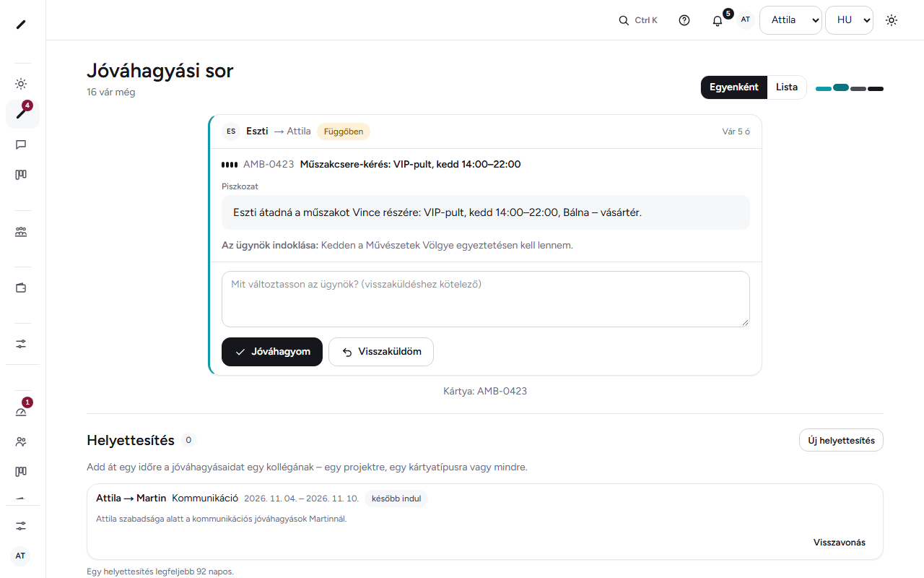The image size is (924, 578).
Task: Focus the Mit változtasson az ügynök text area
Action: [x=486, y=299]
